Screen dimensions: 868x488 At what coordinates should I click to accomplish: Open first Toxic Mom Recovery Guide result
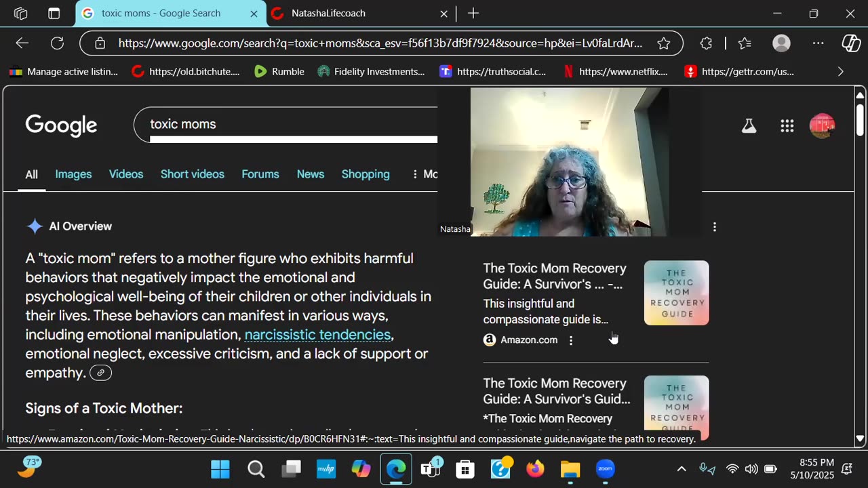tap(555, 277)
